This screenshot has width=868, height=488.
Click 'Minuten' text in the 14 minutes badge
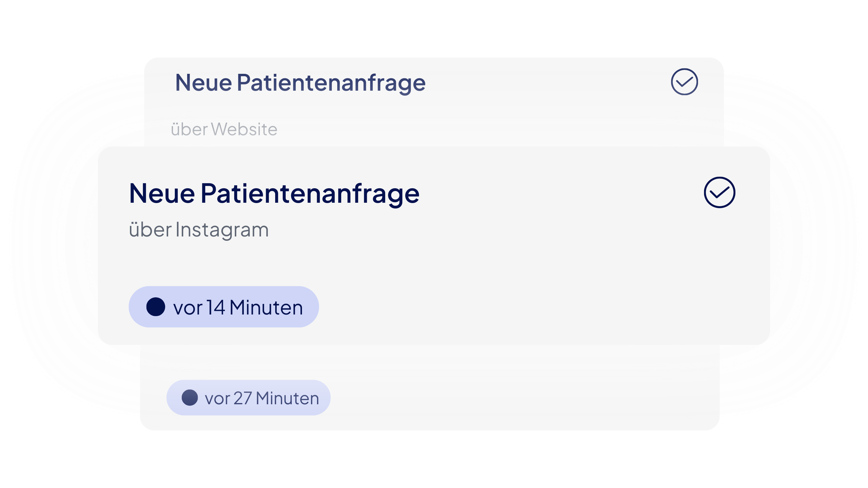[x=266, y=308]
